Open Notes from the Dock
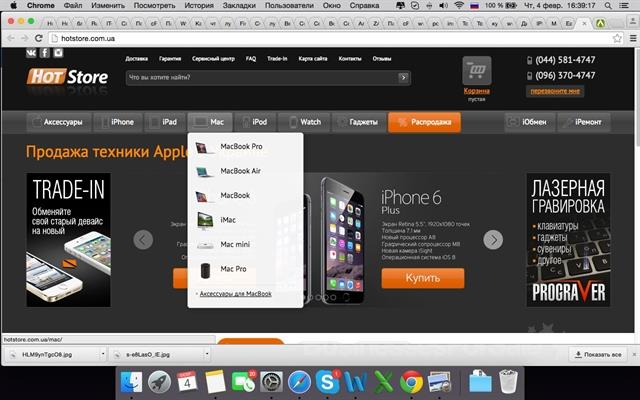The height and width of the screenshot is (400, 640). point(215,382)
